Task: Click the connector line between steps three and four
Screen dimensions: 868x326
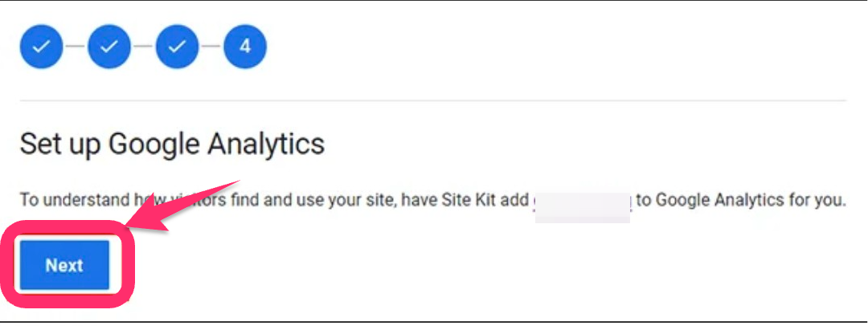Action: coord(211,47)
